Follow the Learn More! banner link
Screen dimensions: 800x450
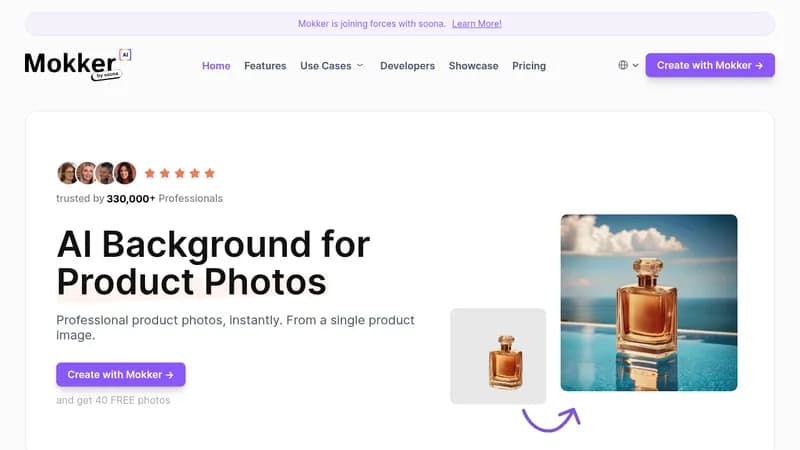pos(477,23)
